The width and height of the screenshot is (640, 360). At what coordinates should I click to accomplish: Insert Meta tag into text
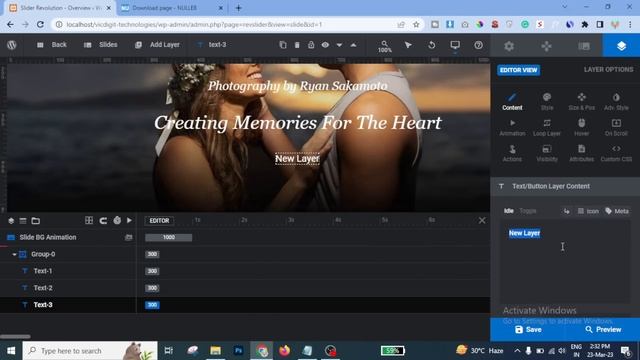[x=617, y=211]
